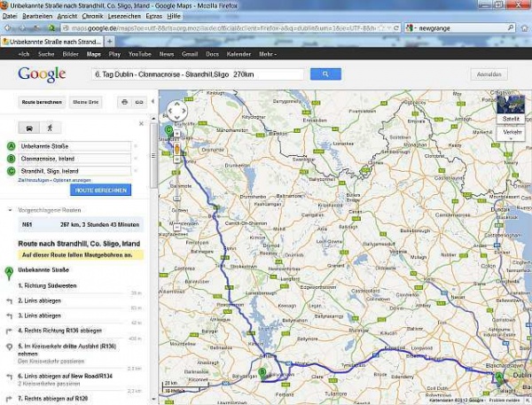Click the Anmelden button

[489, 74]
